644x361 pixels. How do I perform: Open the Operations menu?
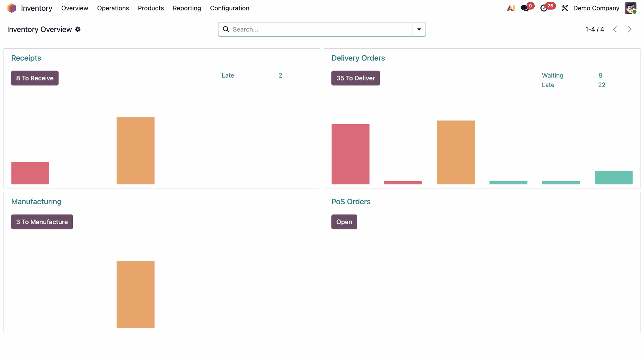[x=113, y=8]
